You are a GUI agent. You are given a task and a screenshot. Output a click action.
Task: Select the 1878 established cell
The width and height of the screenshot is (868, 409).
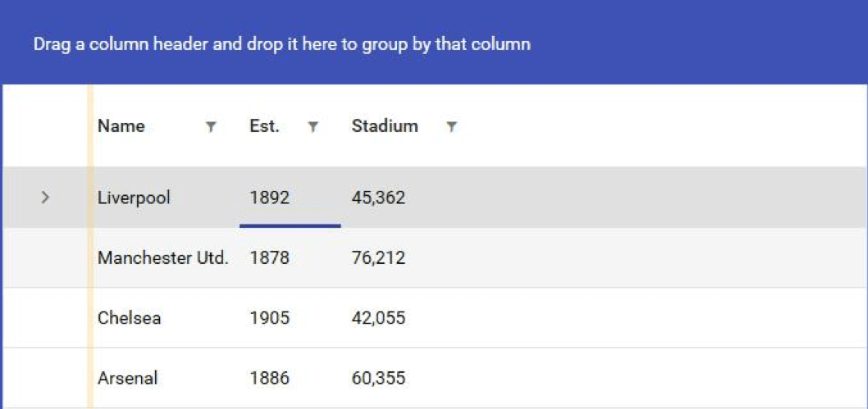click(x=290, y=257)
